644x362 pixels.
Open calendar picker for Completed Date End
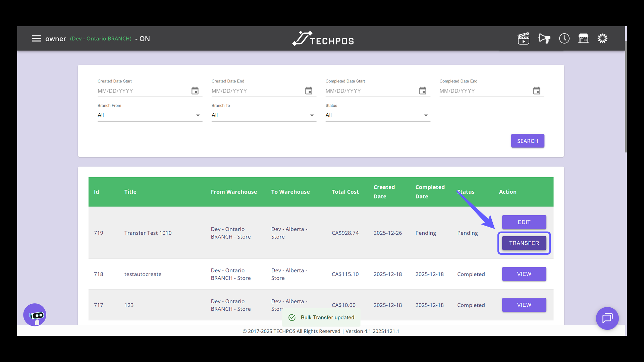click(537, 91)
